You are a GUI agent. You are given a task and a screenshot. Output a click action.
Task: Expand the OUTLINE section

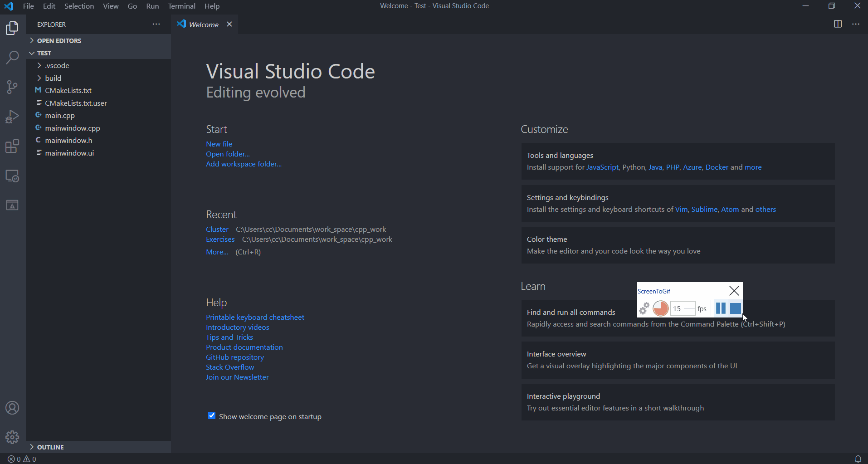[x=50, y=447]
